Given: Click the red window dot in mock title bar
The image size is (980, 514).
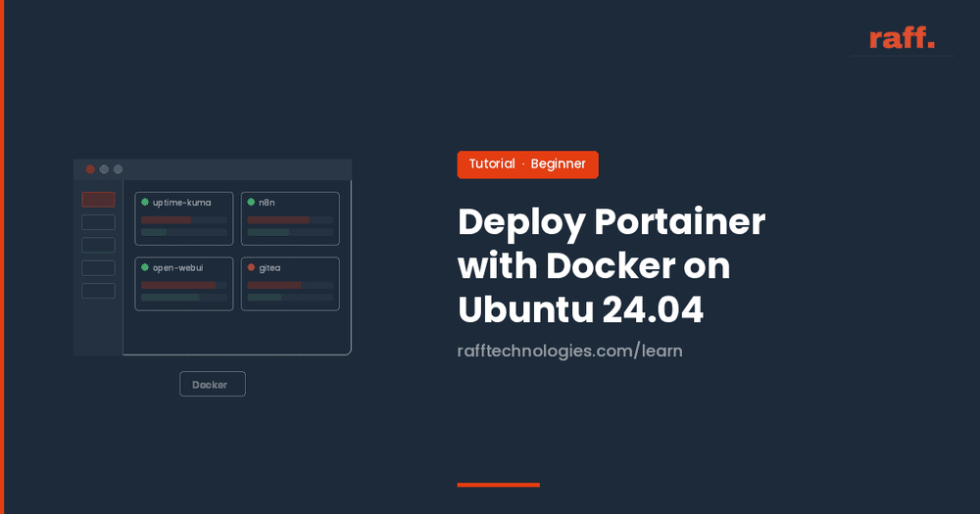Looking at the screenshot, I should tap(90, 169).
